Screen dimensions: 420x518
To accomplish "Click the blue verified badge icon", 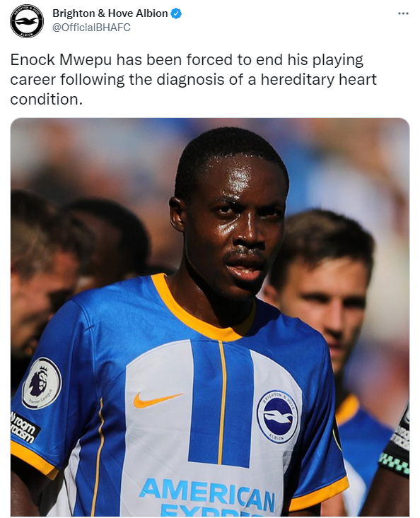I will click(x=176, y=13).
